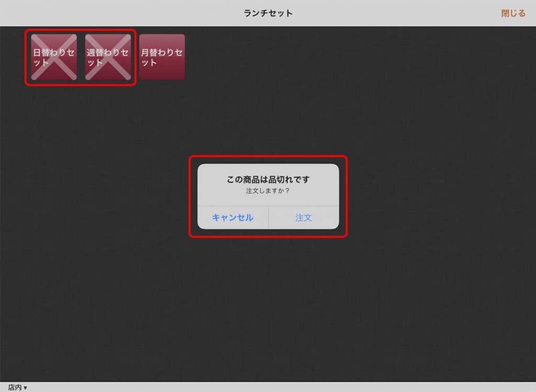
Task: Choose the 月替わりセット menu item
Action: [162, 57]
